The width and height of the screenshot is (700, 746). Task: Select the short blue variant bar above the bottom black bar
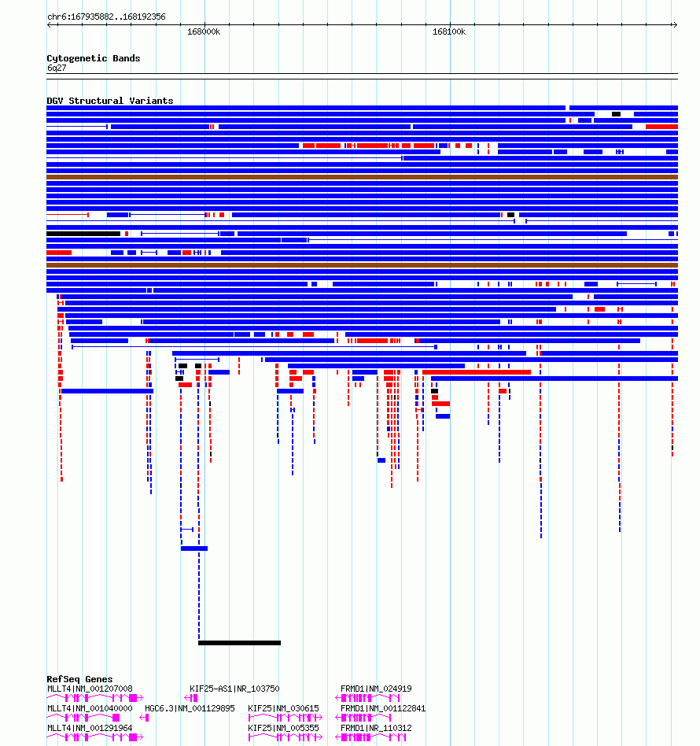[194, 548]
